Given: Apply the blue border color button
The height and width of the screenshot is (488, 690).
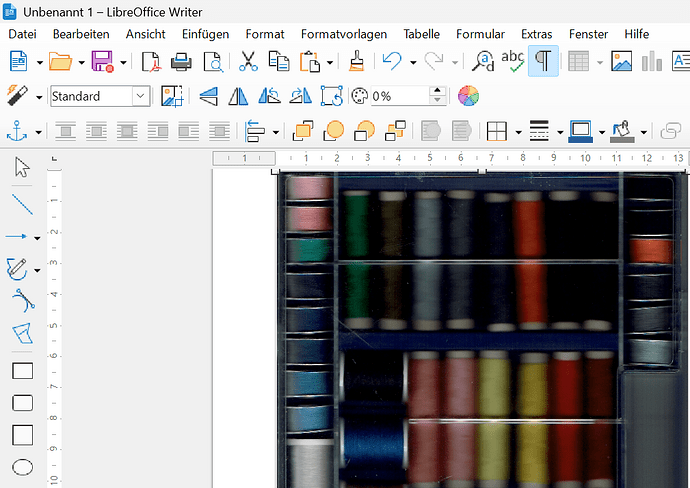Looking at the screenshot, I should pos(580,131).
